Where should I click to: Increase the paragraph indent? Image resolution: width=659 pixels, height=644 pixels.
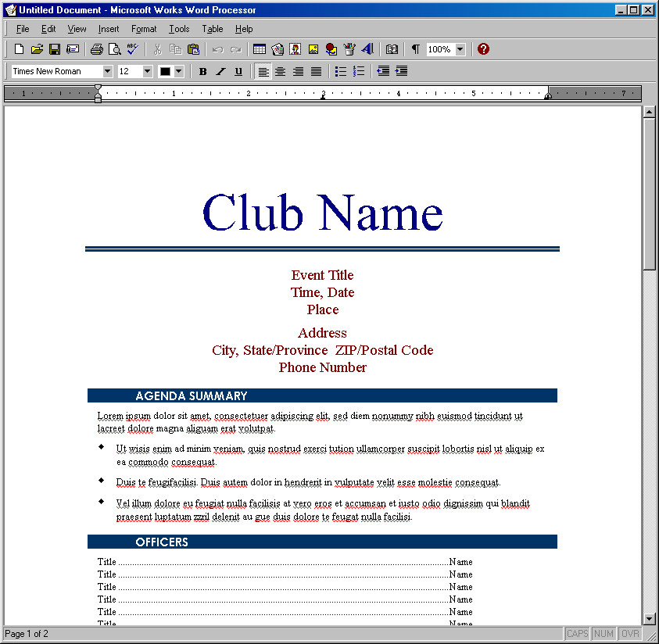pos(401,71)
